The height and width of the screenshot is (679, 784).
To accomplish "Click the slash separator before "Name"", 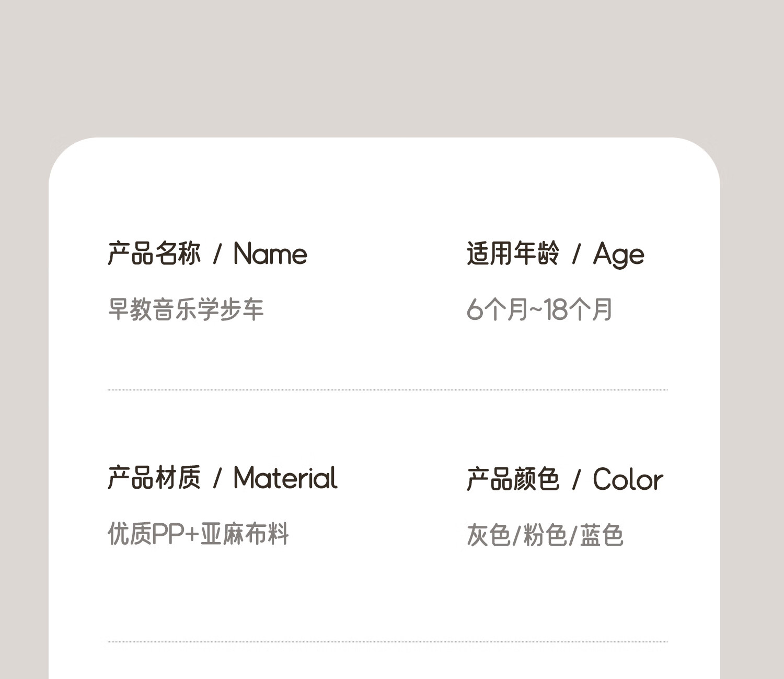I will tap(217, 255).
